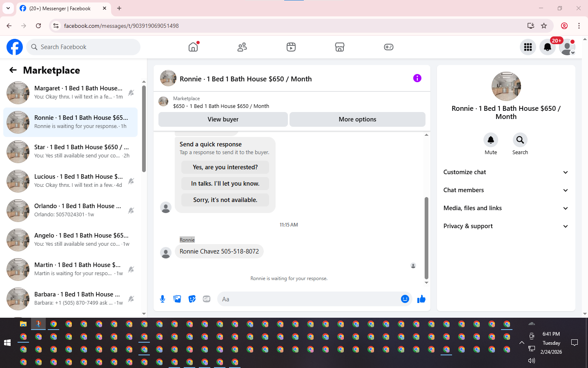The height and width of the screenshot is (368, 588).
Task: Open Orlando's conversation in the list
Action: pyautogui.click(x=70, y=211)
